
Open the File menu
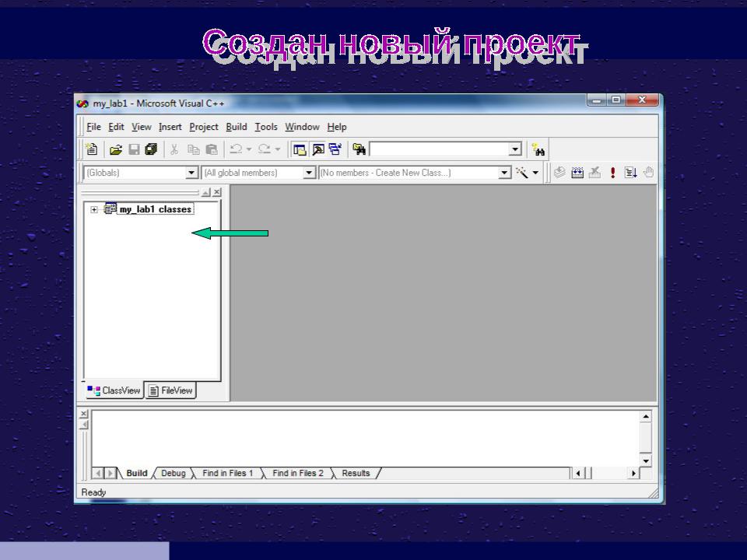pos(93,127)
